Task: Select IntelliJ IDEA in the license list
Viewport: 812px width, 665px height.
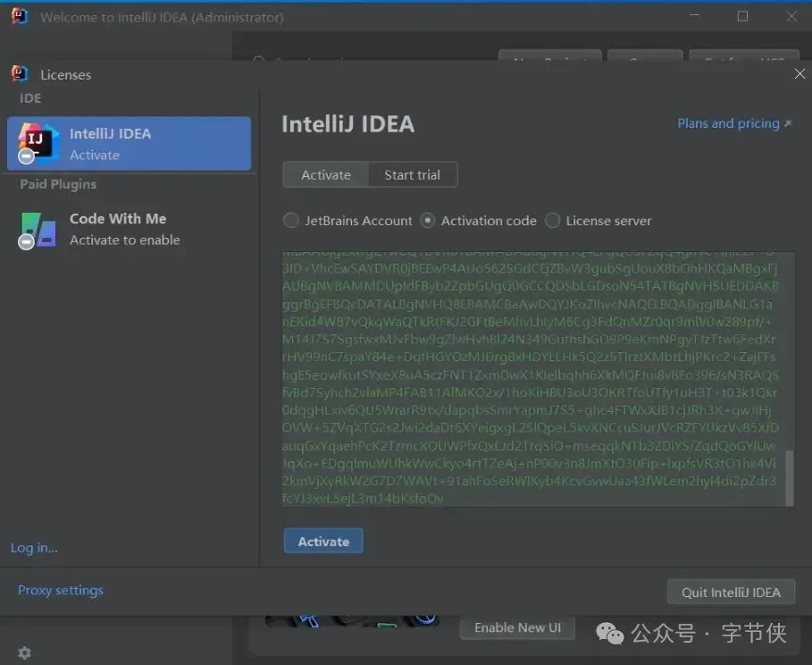Action: 129,144
